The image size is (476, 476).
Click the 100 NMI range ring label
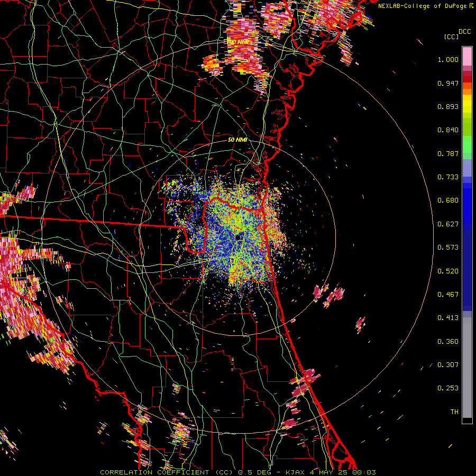coord(238,42)
